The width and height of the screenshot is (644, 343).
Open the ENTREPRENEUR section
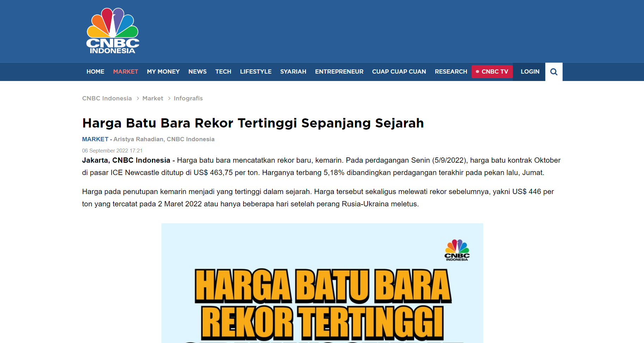pyautogui.click(x=339, y=71)
